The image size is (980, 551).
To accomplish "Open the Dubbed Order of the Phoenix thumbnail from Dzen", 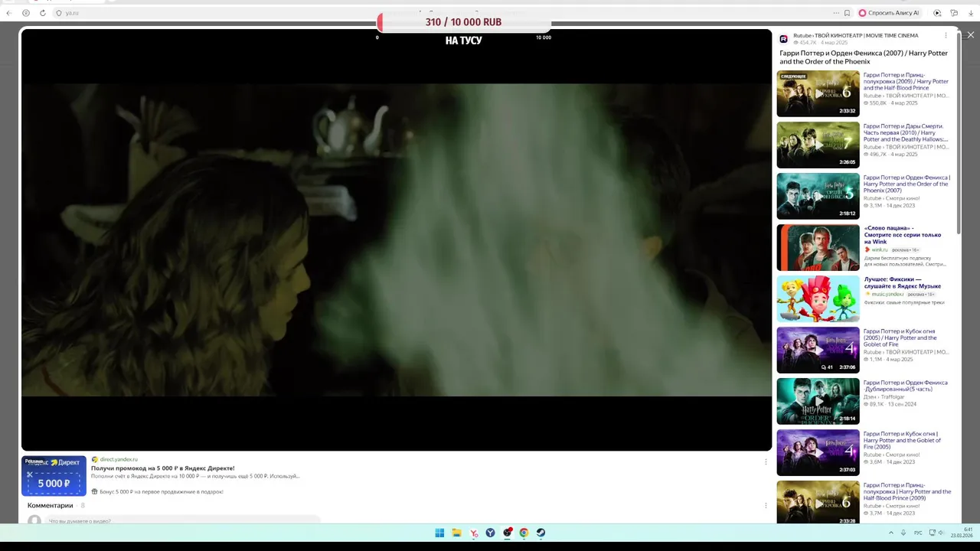I will (818, 401).
